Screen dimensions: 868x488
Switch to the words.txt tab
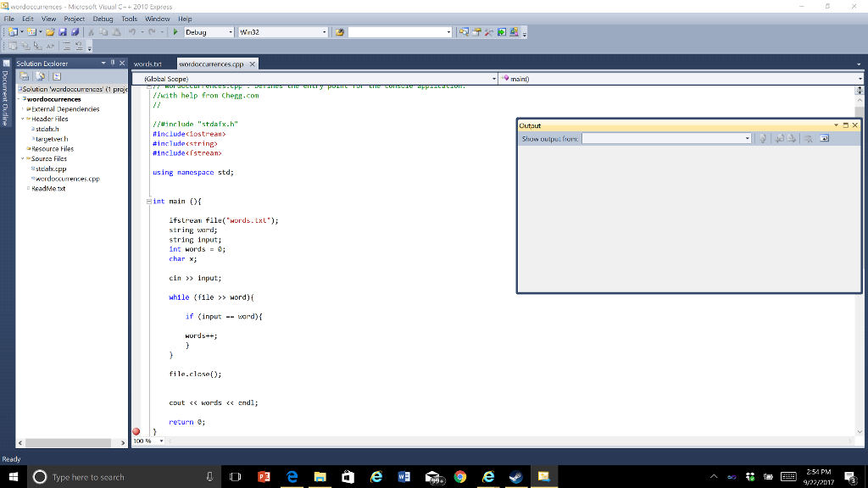click(x=149, y=63)
